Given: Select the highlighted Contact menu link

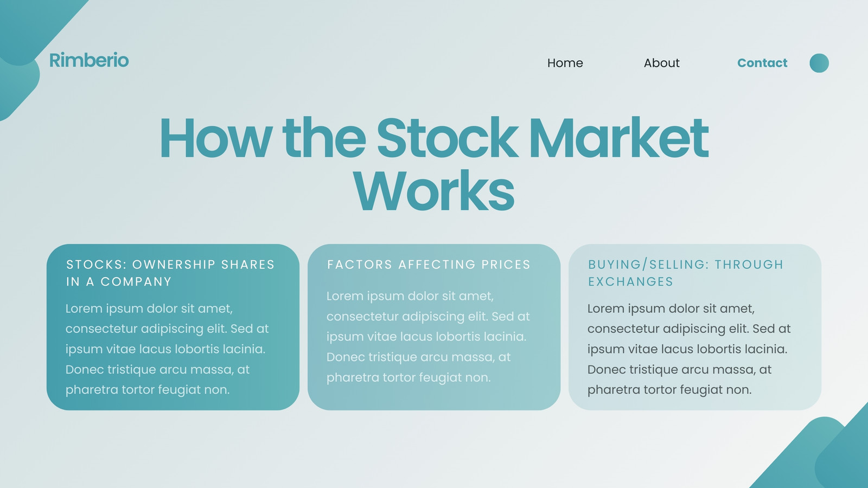Looking at the screenshot, I should (x=762, y=63).
